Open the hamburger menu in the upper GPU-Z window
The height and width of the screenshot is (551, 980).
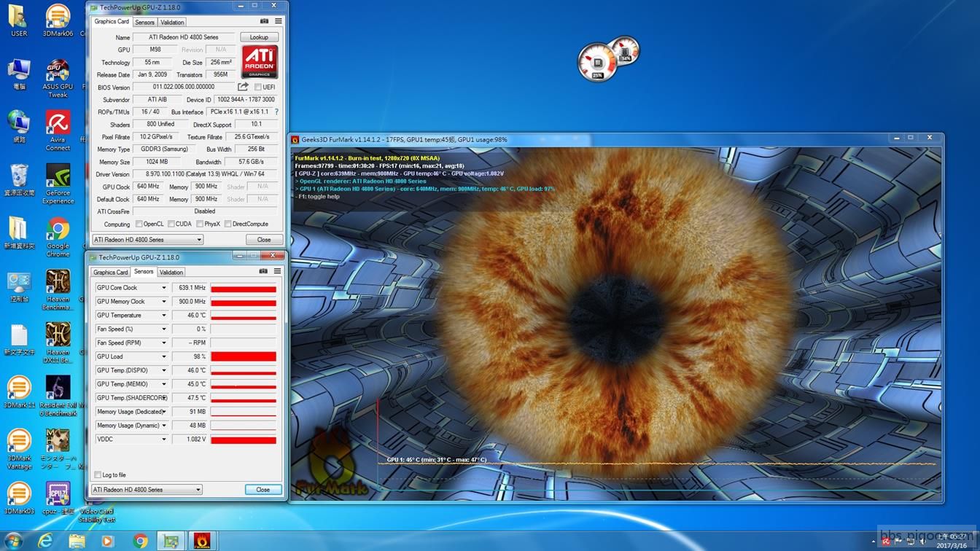[x=278, y=21]
